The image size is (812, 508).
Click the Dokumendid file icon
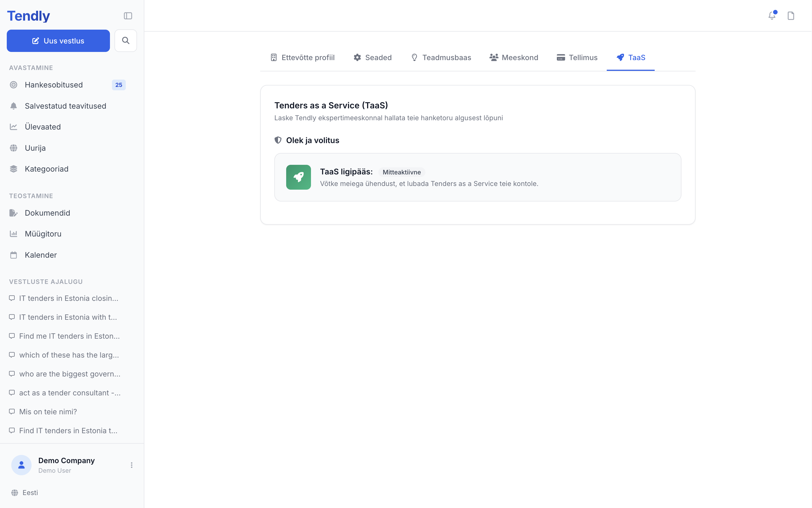tap(14, 213)
